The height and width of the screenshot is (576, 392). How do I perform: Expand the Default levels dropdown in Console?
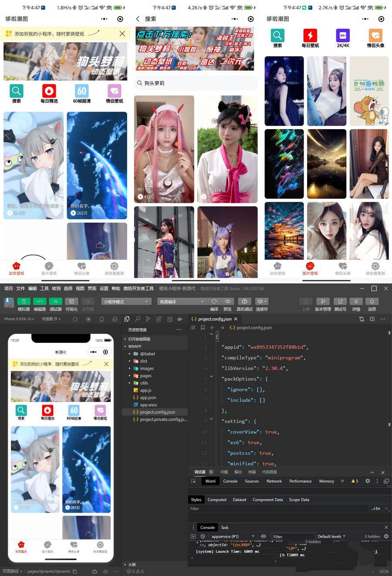point(330,536)
